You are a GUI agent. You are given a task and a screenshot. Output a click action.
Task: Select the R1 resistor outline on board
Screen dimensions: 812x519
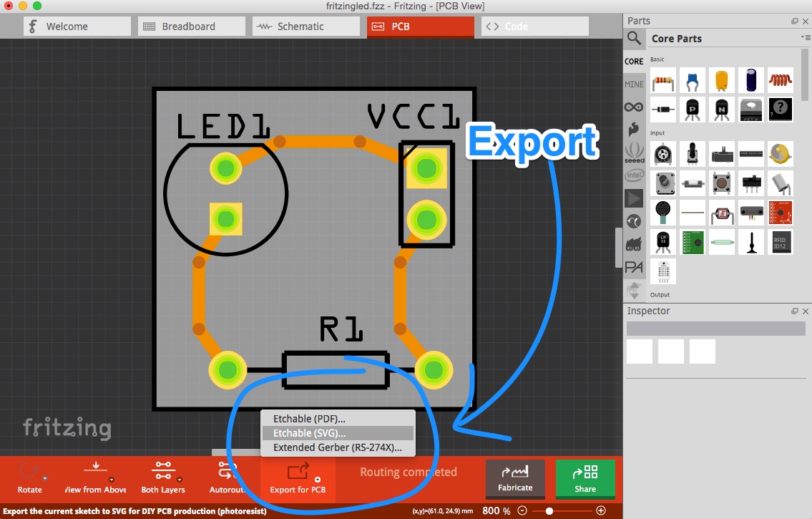pyautogui.click(x=336, y=370)
